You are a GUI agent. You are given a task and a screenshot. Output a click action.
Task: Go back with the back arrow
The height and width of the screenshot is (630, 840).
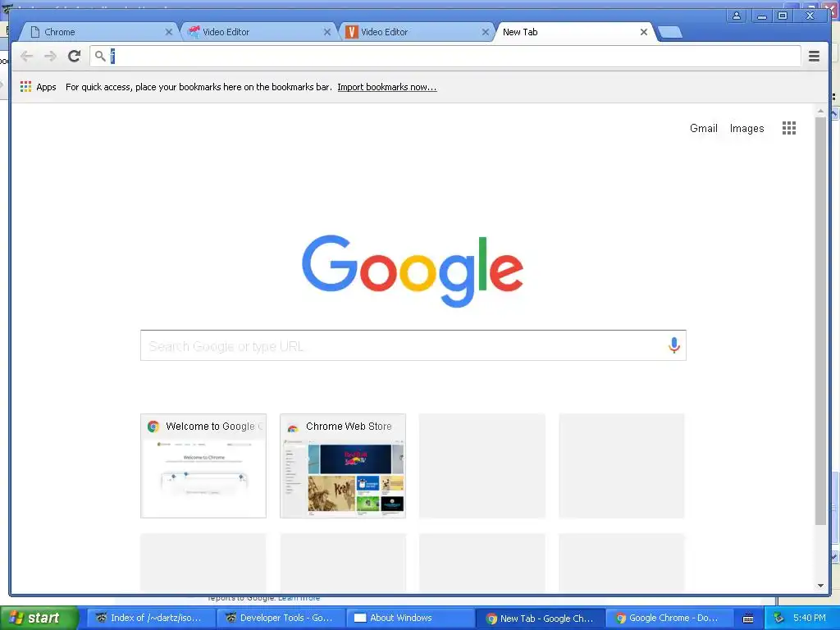click(x=26, y=56)
